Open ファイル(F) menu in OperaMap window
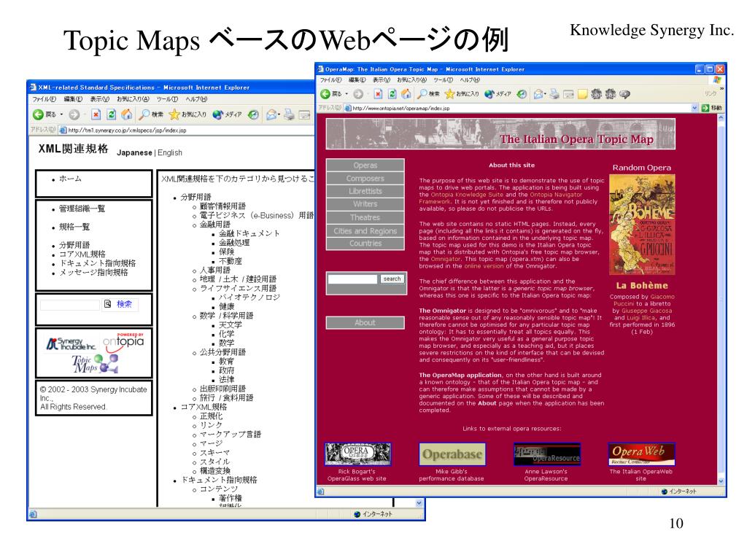The width and height of the screenshot is (747, 560). tap(330, 80)
